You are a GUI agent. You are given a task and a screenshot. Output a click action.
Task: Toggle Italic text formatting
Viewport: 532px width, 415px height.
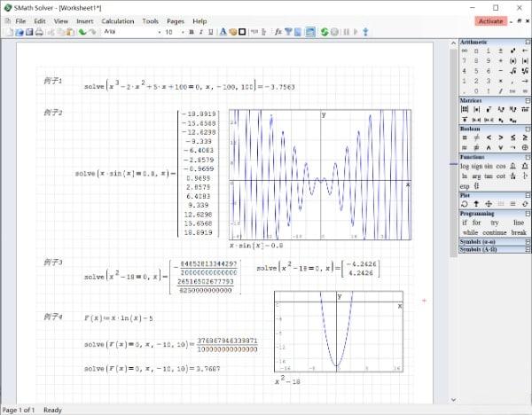coord(201,32)
